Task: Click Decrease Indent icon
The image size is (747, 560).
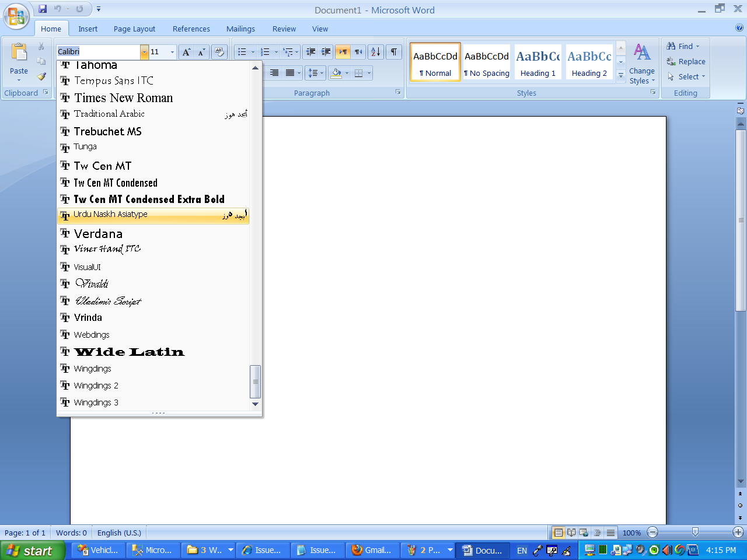Action: point(310,52)
